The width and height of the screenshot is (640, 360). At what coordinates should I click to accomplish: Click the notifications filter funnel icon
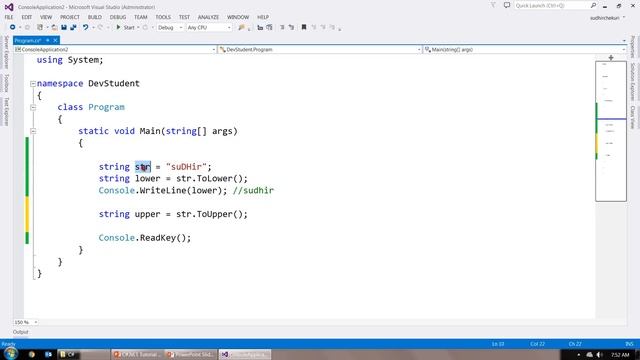point(493,5)
